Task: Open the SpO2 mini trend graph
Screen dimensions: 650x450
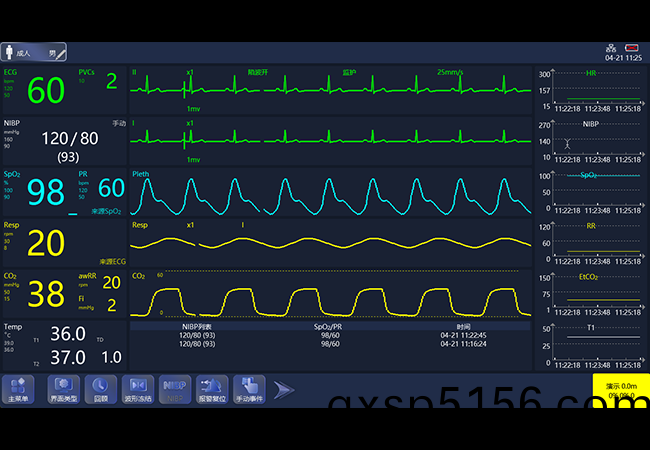Action: click(592, 192)
